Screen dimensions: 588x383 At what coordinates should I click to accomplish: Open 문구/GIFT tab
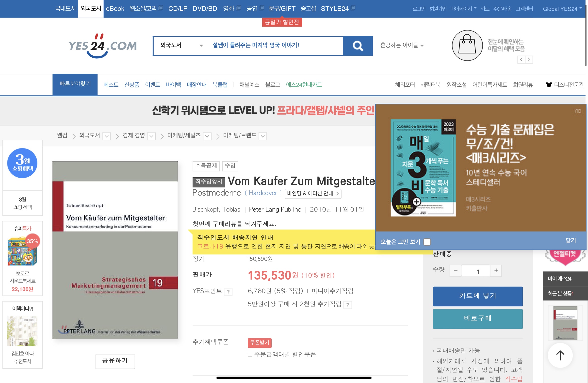282,9
